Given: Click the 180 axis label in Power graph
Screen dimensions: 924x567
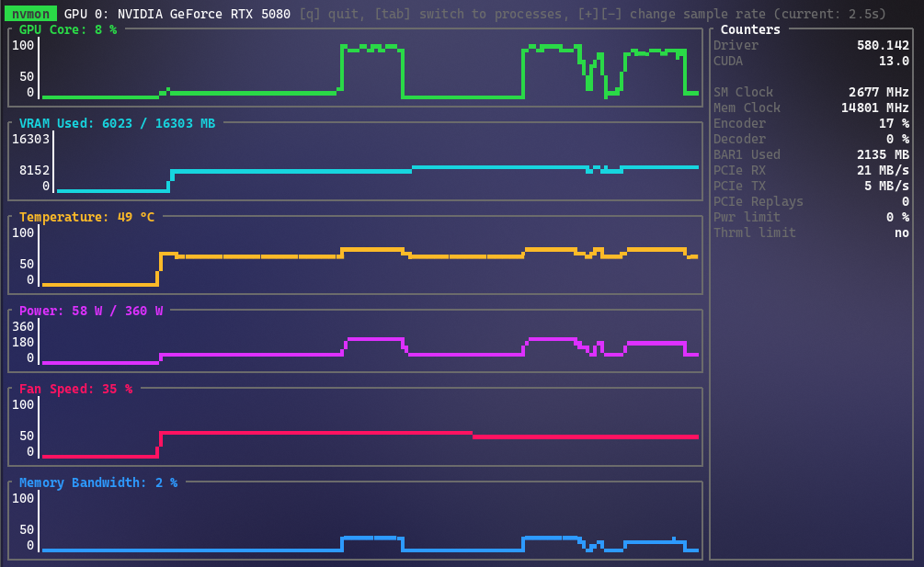Looking at the screenshot, I should tap(23, 342).
